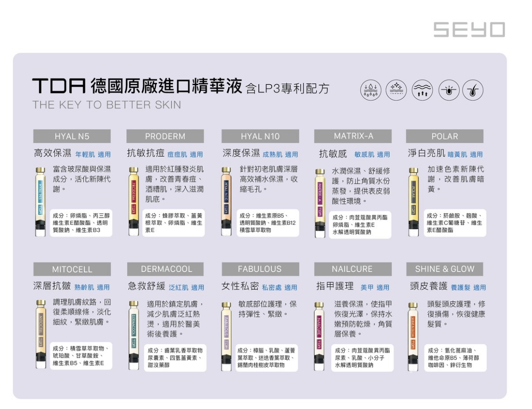Click the radiating dot spot icon
This screenshot has height=409, width=532.
click(448, 90)
